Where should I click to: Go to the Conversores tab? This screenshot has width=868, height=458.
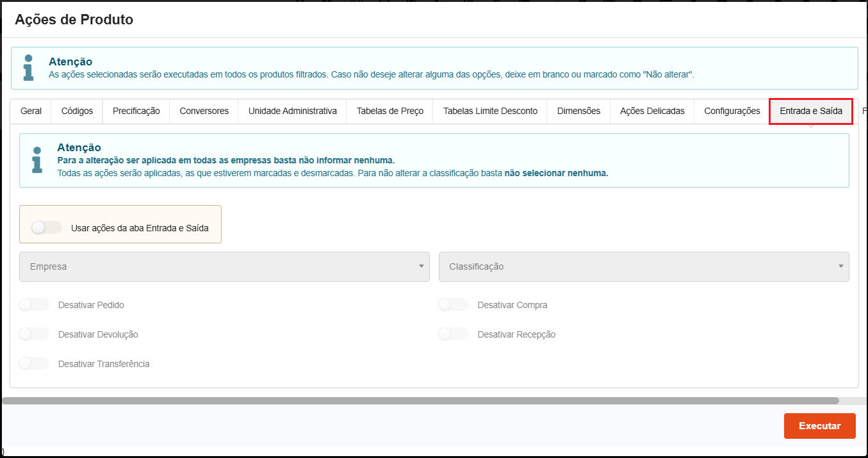tap(204, 111)
